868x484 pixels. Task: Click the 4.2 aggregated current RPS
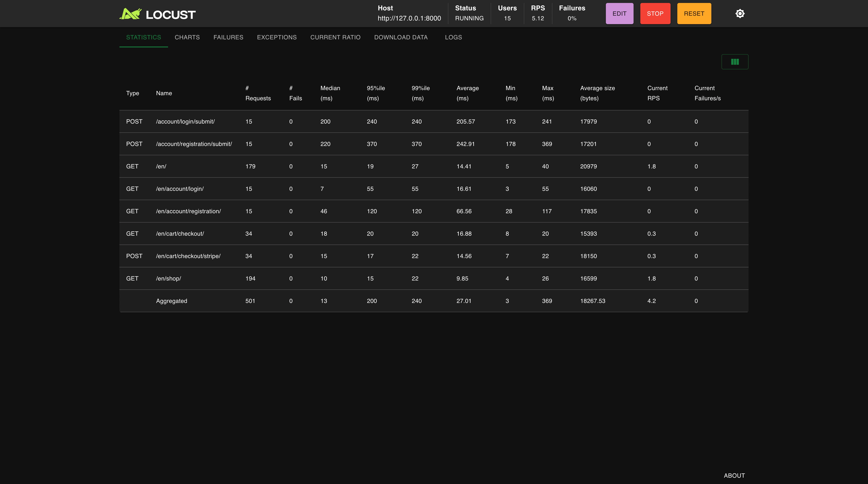click(x=651, y=301)
